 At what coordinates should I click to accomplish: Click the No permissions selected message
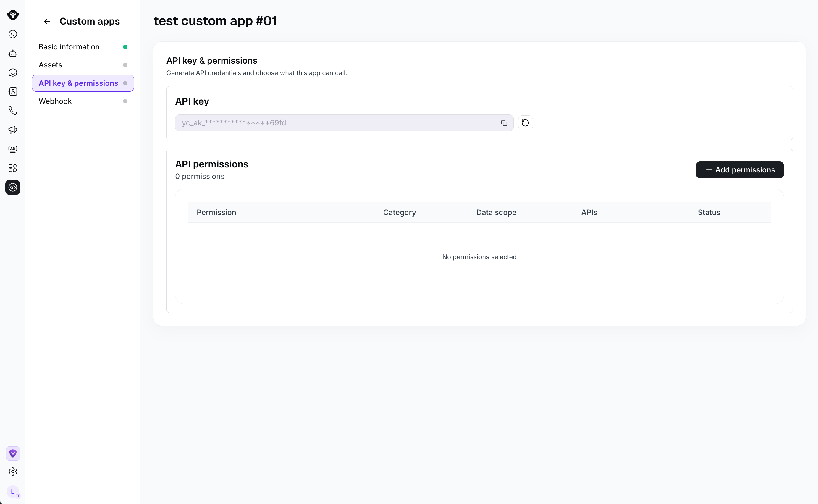tap(479, 257)
